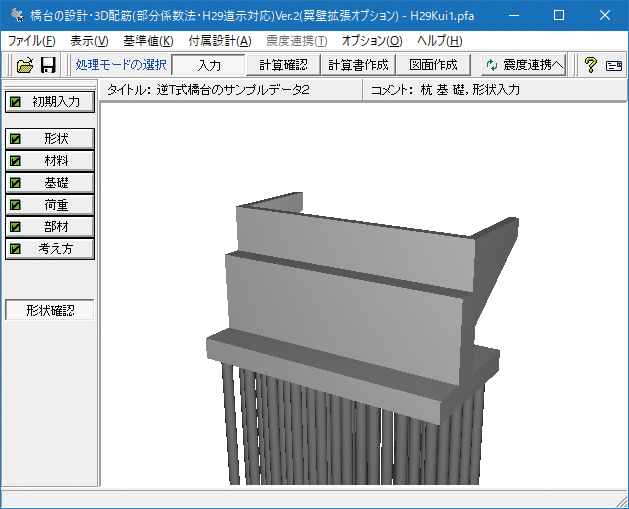The height and width of the screenshot is (509, 629).
Task: Click the title text 逆T式橋台のサンプルデータ2
Action: pos(233,90)
